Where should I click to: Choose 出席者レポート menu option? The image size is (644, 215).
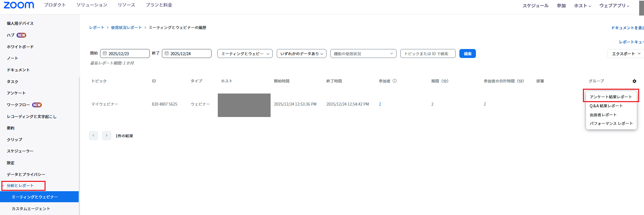(603, 115)
